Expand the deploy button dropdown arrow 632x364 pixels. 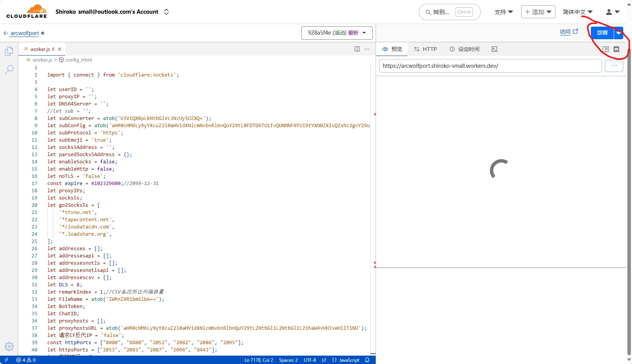(619, 33)
